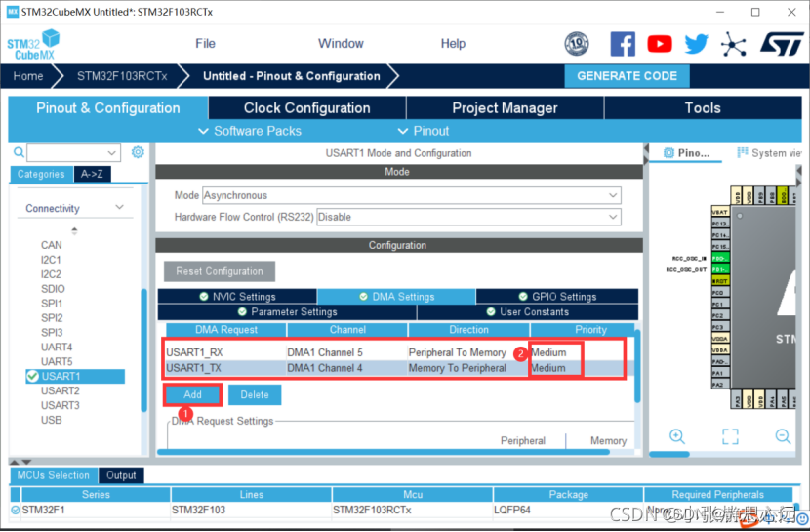Select I2C1 peripheral in list

point(51,260)
